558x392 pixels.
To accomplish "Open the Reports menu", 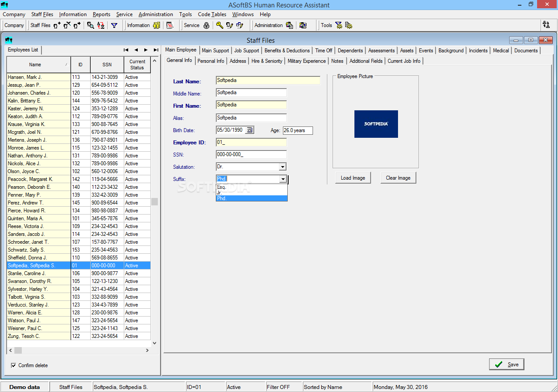I will click(101, 14).
